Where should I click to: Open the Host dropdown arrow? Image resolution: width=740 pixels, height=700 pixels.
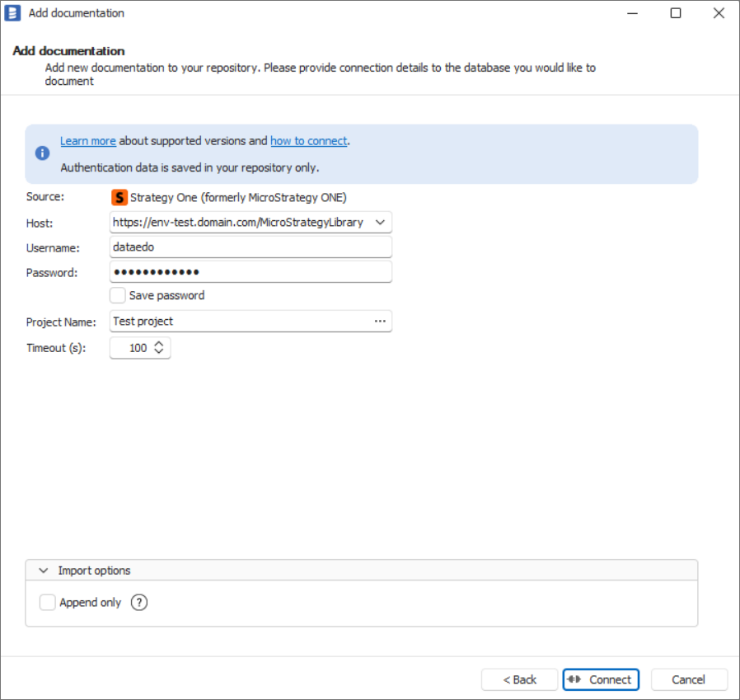click(x=380, y=223)
